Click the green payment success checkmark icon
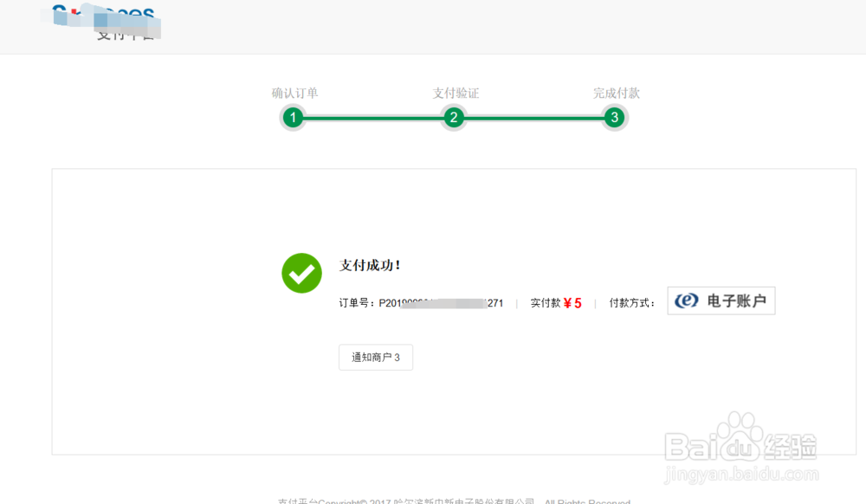The width and height of the screenshot is (866, 504). [301, 274]
